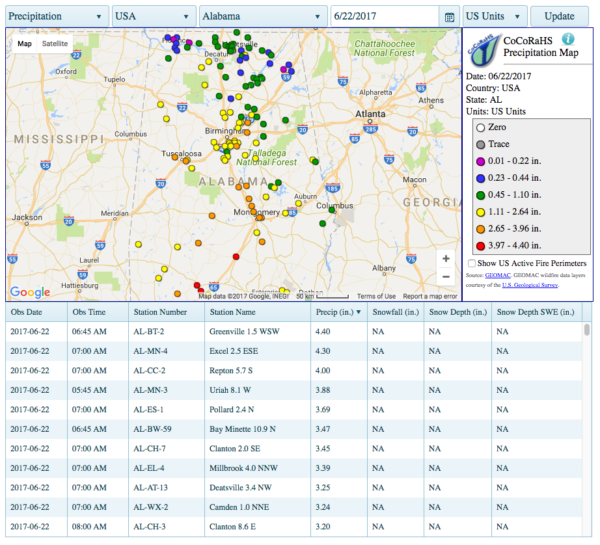Viewport: 600px width, 545px height.
Task: Click the orange marker at Tuscaloosa
Action: tap(175, 157)
